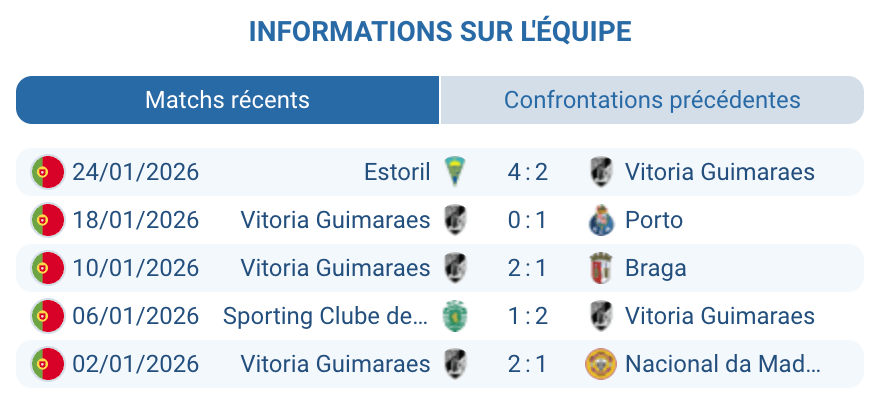Switch to the Matchs récents tab

click(x=228, y=100)
